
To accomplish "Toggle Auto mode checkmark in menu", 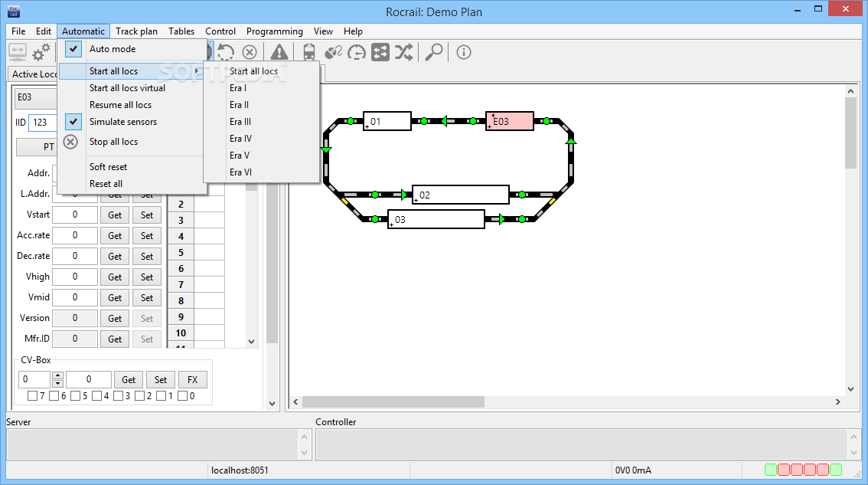I will point(73,49).
